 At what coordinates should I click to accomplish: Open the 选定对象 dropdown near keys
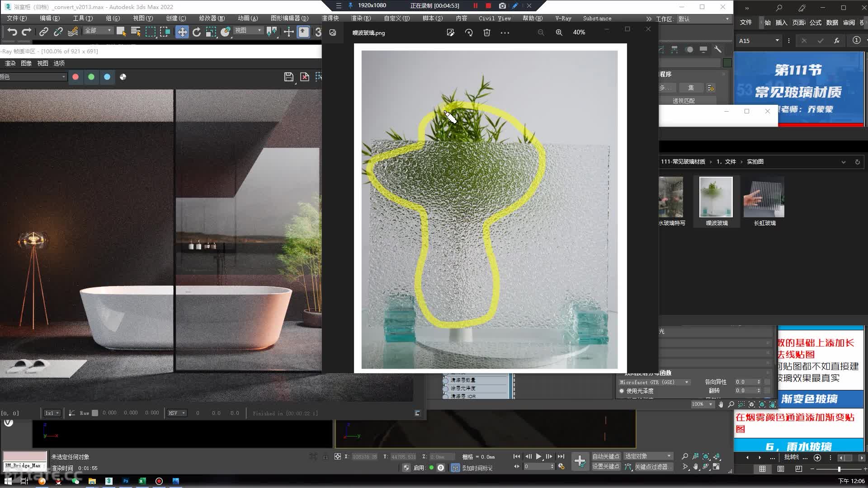coord(649,456)
